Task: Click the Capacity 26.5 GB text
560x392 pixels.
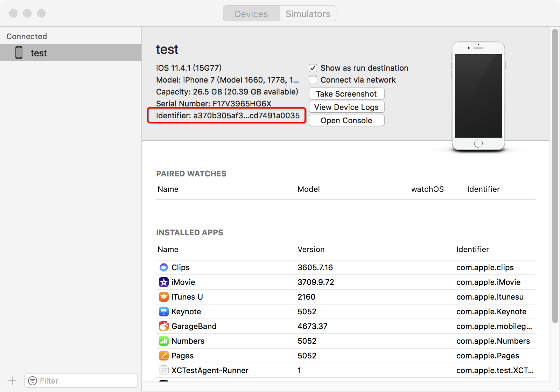Action: (x=227, y=92)
